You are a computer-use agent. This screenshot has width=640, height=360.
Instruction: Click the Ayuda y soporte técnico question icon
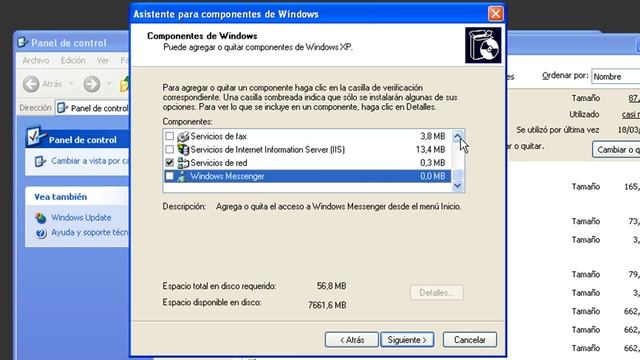[x=40, y=233]
